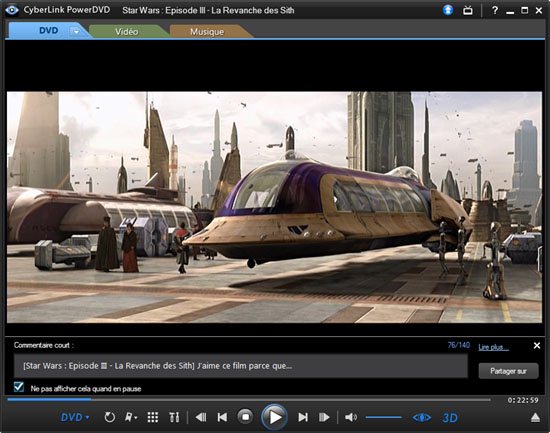Stop playback

(x=245, y=417)
